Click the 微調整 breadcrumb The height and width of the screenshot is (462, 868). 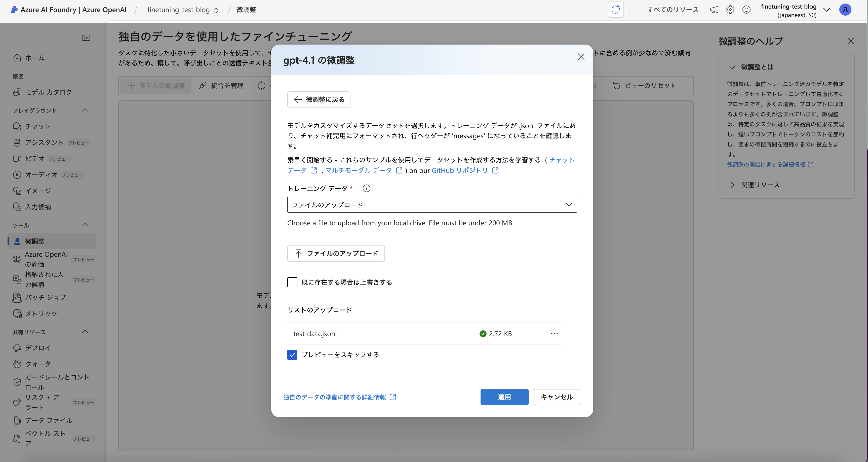point(246,10)
